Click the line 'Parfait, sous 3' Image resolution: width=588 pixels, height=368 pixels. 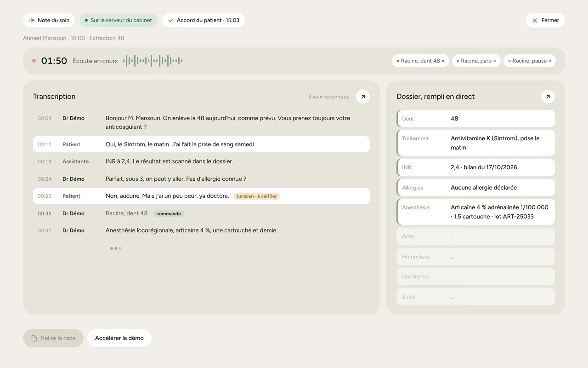[201, 179]
